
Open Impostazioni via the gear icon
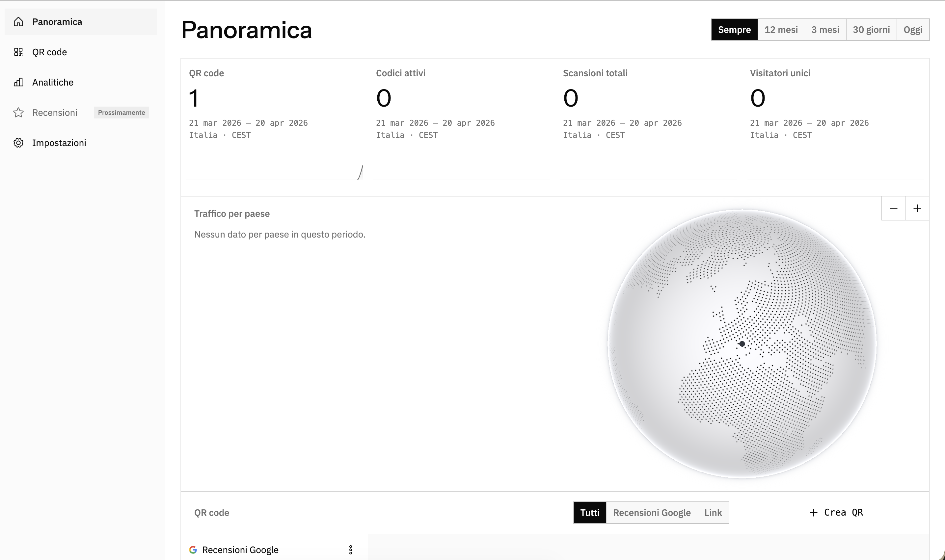point(18,143)
